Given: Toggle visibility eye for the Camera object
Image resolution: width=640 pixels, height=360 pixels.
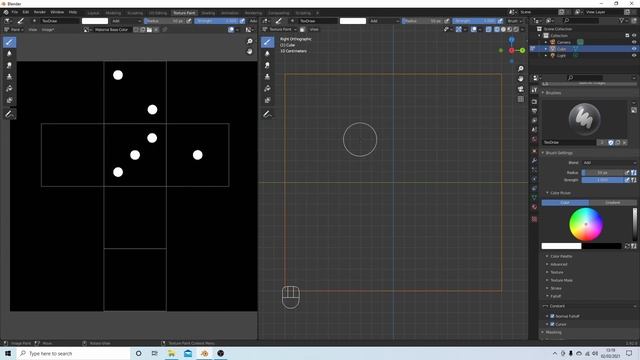Looking at the screenshot, I should (x=634, y=42).
